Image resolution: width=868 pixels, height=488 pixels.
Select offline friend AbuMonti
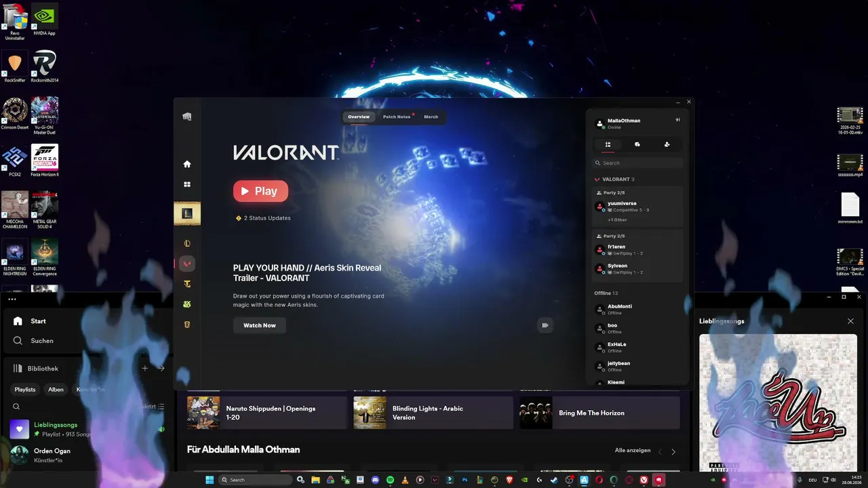(638, 309)
